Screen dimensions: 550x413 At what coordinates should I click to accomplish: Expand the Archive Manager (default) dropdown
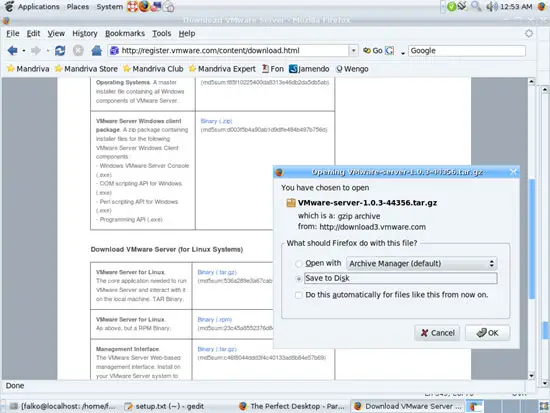coord(421,264)
